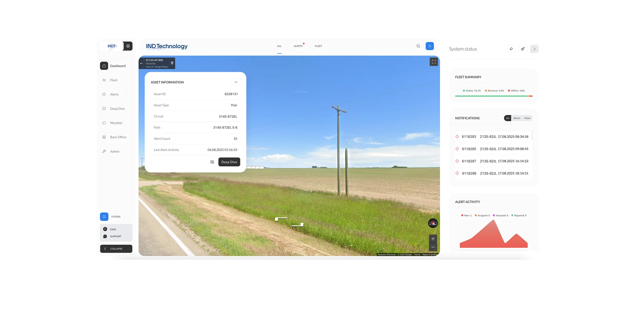This screenshot has width=644, height=329.
Task: Collapse the System status side panel
Action: [x=534, y=49]
